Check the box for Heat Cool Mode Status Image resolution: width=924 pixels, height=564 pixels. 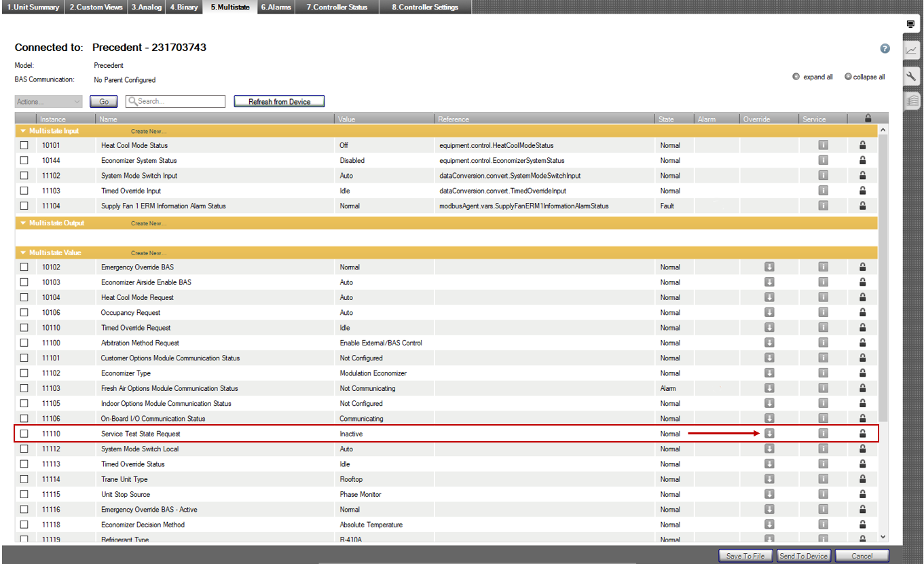coord(24,145)
